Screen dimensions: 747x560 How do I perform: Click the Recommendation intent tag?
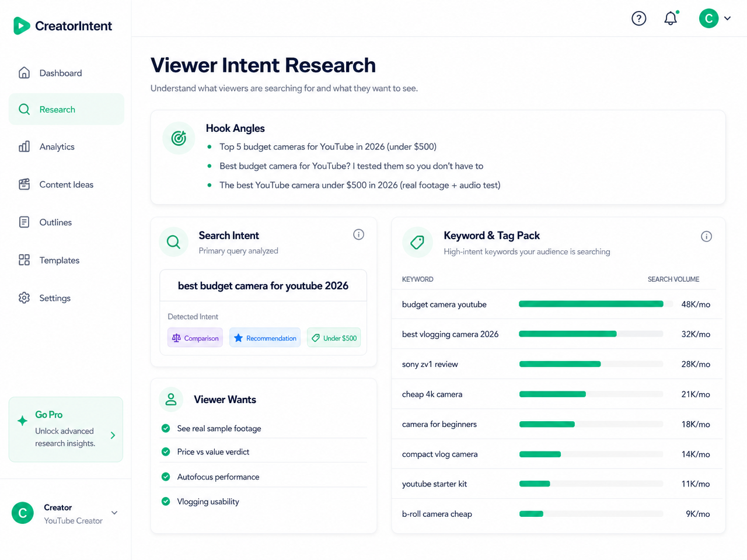265,338
